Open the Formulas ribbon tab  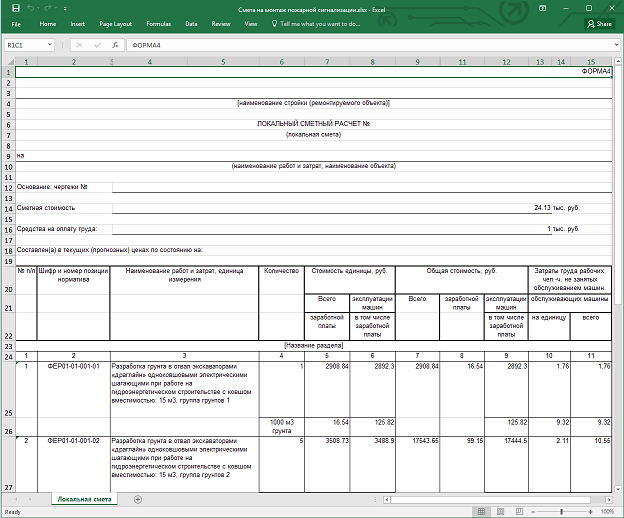pyautogui.click(x=158, y=23)
